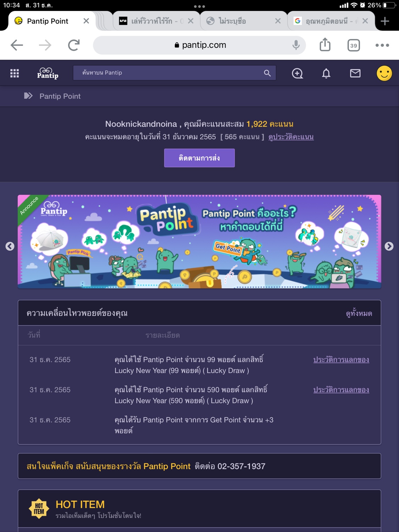Open the Pantip apps grid menu
Screen dimensions: 399x532
click(x=15, y=73)
